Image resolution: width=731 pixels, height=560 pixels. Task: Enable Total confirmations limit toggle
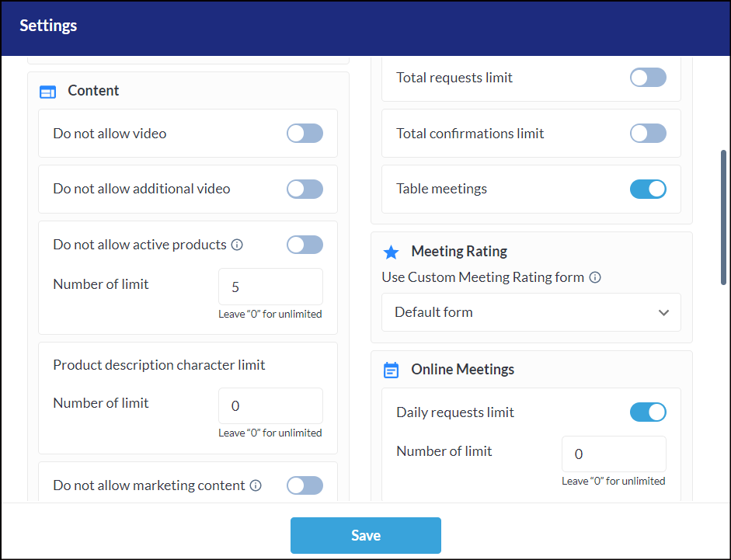pos(648,134)
